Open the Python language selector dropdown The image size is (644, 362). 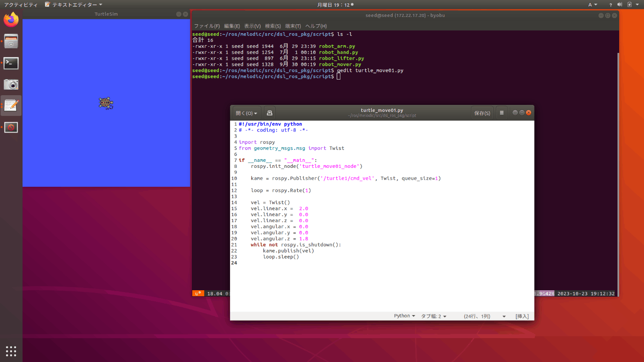404,316
